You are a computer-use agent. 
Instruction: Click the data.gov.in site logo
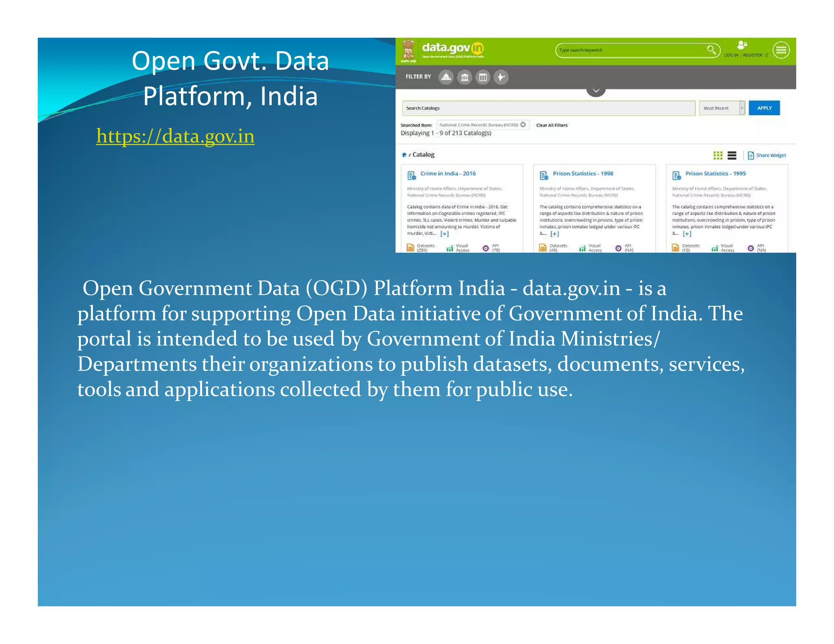[453, 50]
